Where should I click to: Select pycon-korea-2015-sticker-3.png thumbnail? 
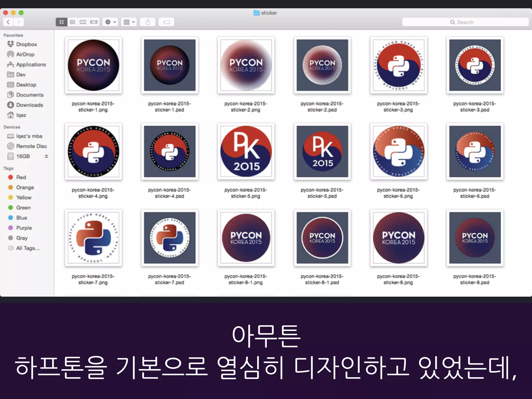click(x=399, y=65)
